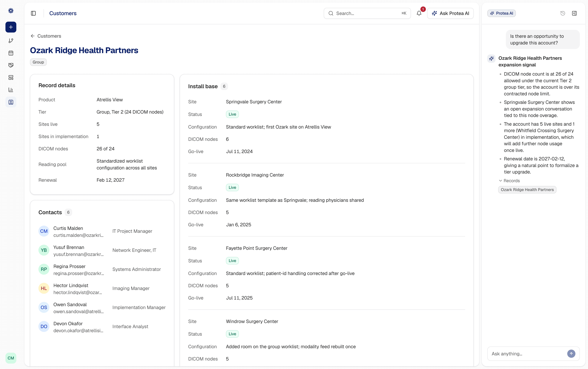Image resolution: width=588 pixels, height=369 pixels.
Task: Send the message with the arrow button
Action: pos(571,354)
